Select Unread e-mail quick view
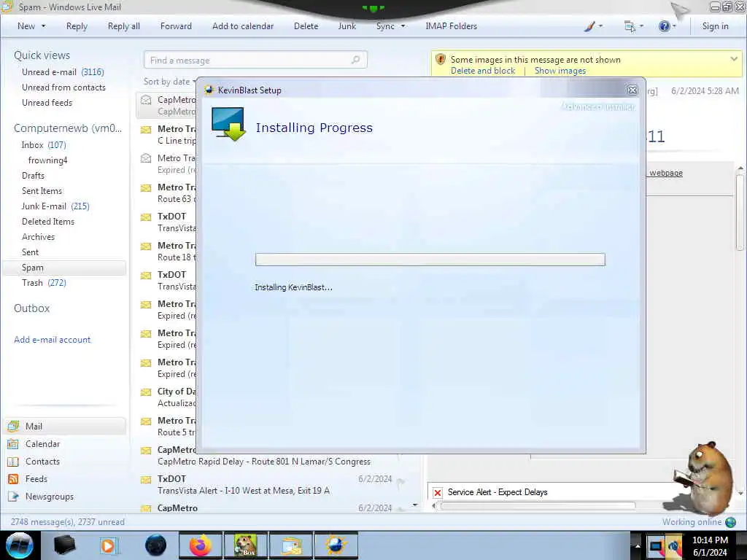This screenshot has height=560, width=747. (63, 72)
